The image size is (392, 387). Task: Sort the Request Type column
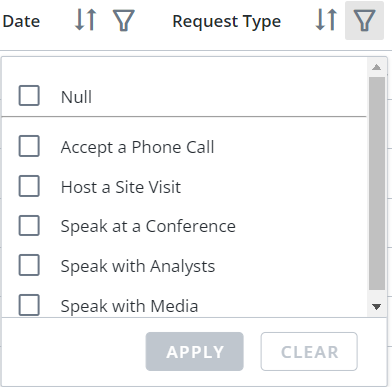point(326,20)
